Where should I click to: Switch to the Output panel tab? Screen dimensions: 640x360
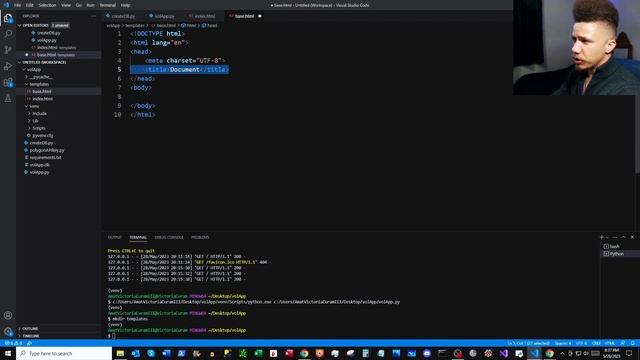[x=115, y=237]
